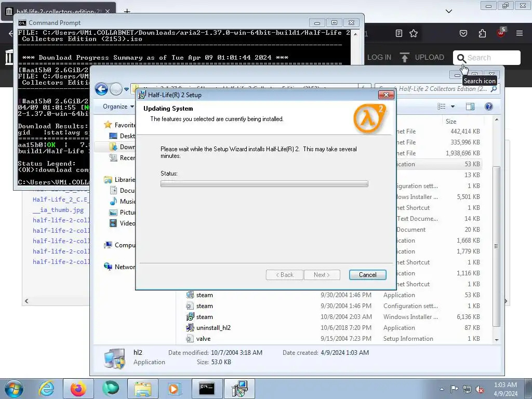Open the Videos library in sidebar
Image resolution: width=532 pixels, height=399 pixels.
[x=123, y=223]
